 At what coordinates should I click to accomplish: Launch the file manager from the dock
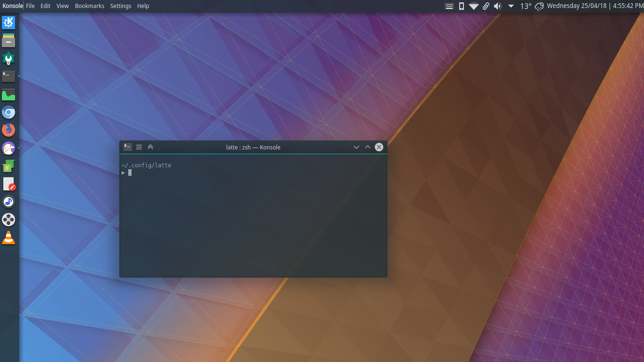click(x=8, y=41)
